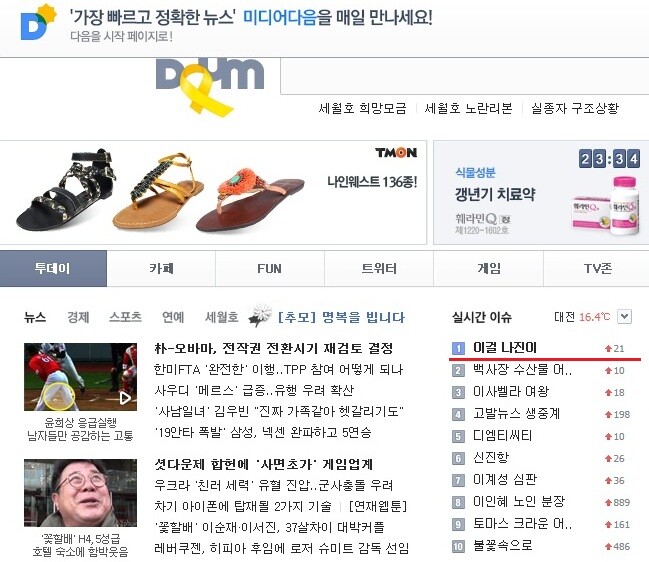The image size is (649, 562).
Task: Open the TV존 tab
Action: point(596,268)
